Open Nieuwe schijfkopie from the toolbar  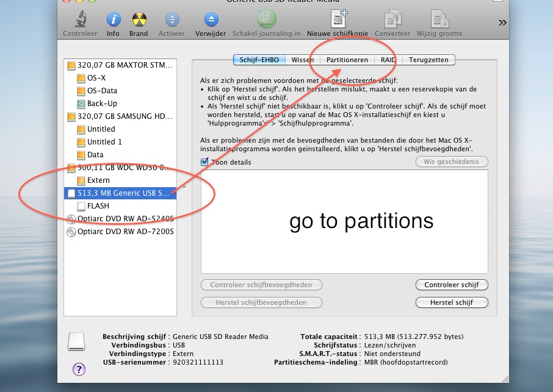tap(338, 20)
